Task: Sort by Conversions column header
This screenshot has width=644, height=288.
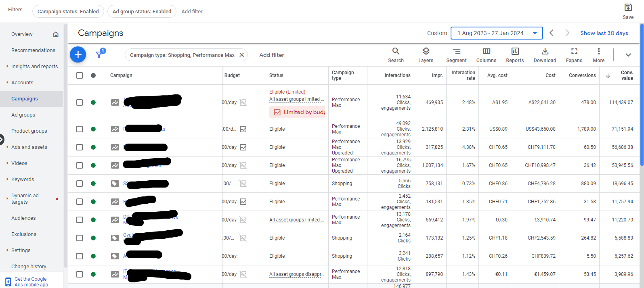Action: pos(582,75)
